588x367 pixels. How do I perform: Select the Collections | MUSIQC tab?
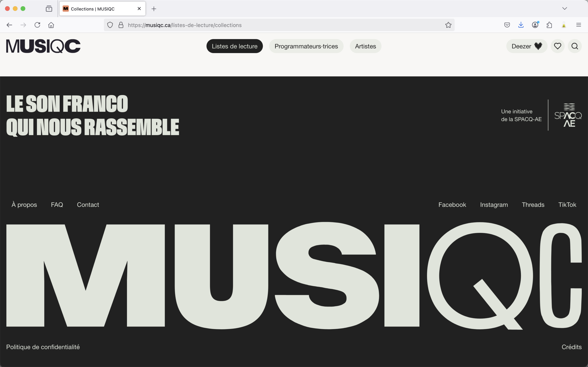102,9
